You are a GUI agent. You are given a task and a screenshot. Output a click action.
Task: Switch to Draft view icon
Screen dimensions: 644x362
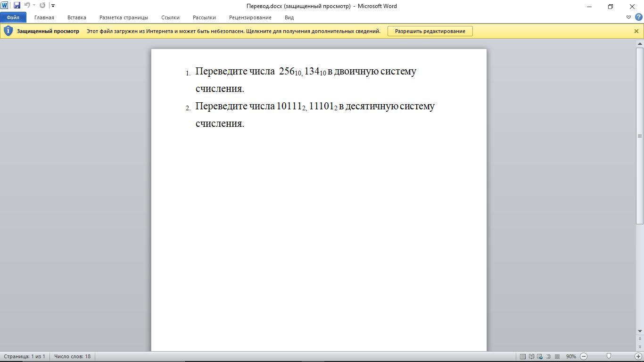557,356
